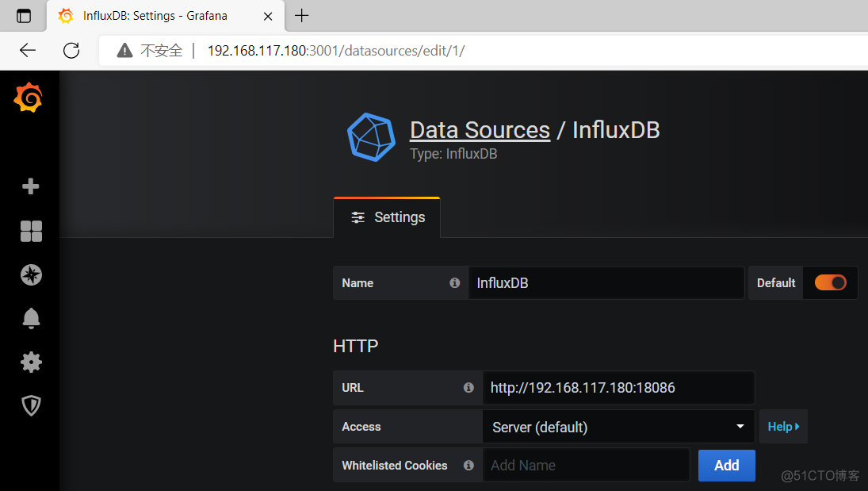Open the Access Server (default) dropdown
Viewport: 868px width, 491px height.
[618, 427]
